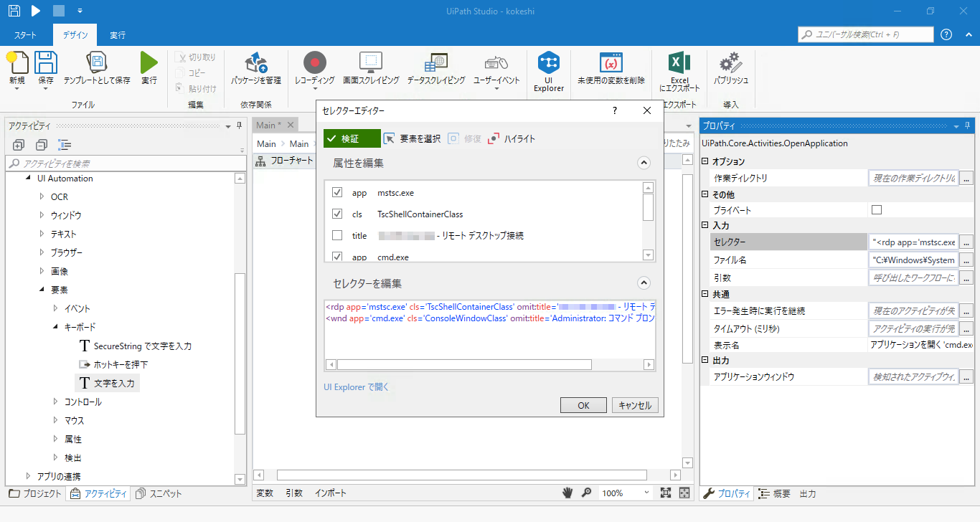The image size is (980, 522).
Task: Validate the selector with 検証
Action: coord(352,138)
